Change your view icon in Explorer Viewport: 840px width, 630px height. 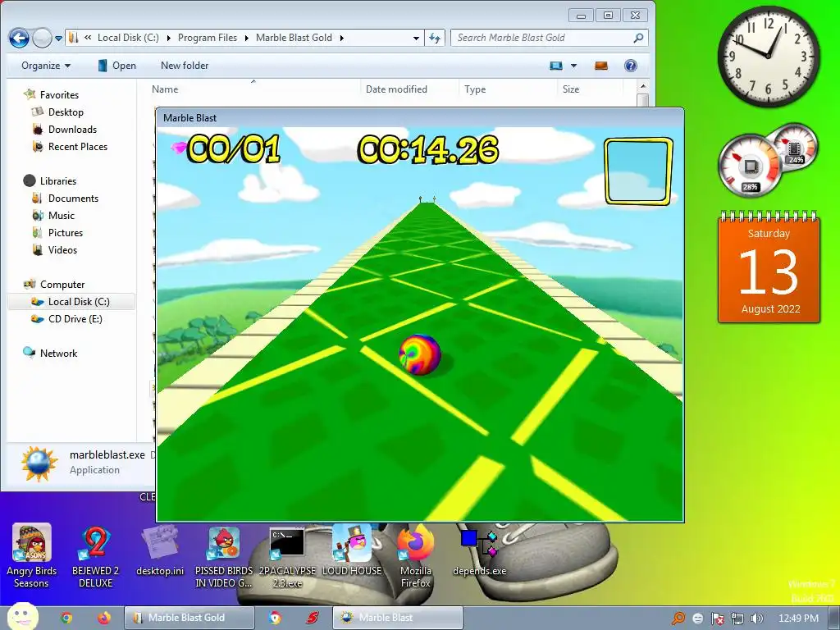556,66
